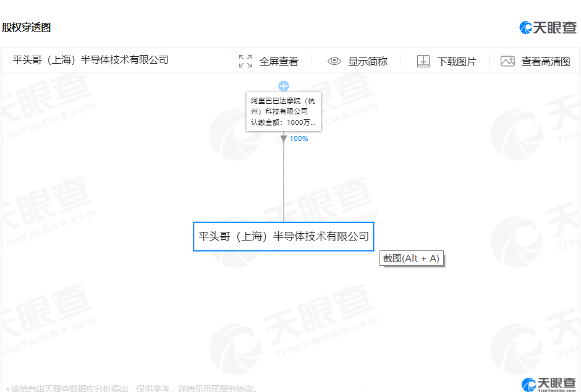
Task: Select the 股权穿透图 section heading
Action: point(27,27)
